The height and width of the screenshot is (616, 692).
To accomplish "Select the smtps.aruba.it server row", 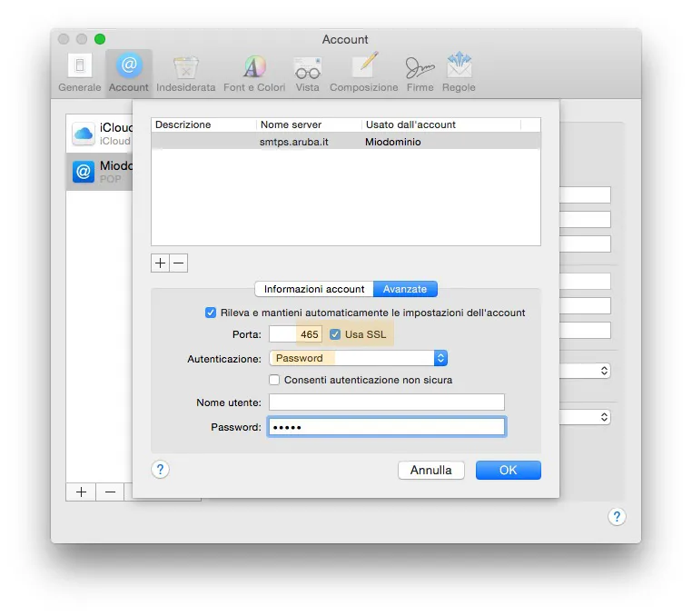I will click(x=346, y=142).
